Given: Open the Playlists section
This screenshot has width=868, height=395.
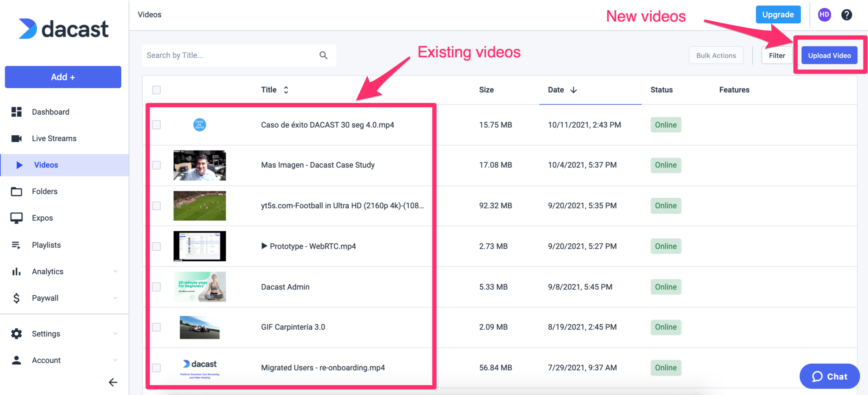Looking at the screenshot, I should click(x=46, y=245).
